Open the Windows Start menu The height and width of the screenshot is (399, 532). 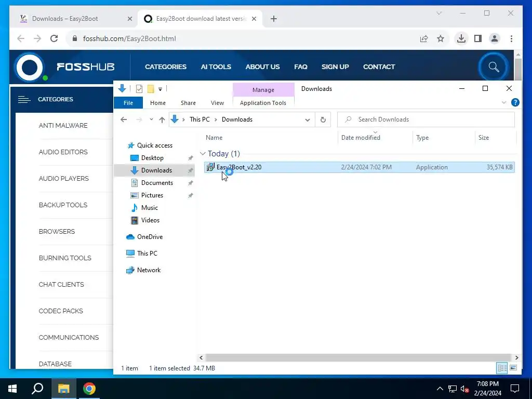12,389
